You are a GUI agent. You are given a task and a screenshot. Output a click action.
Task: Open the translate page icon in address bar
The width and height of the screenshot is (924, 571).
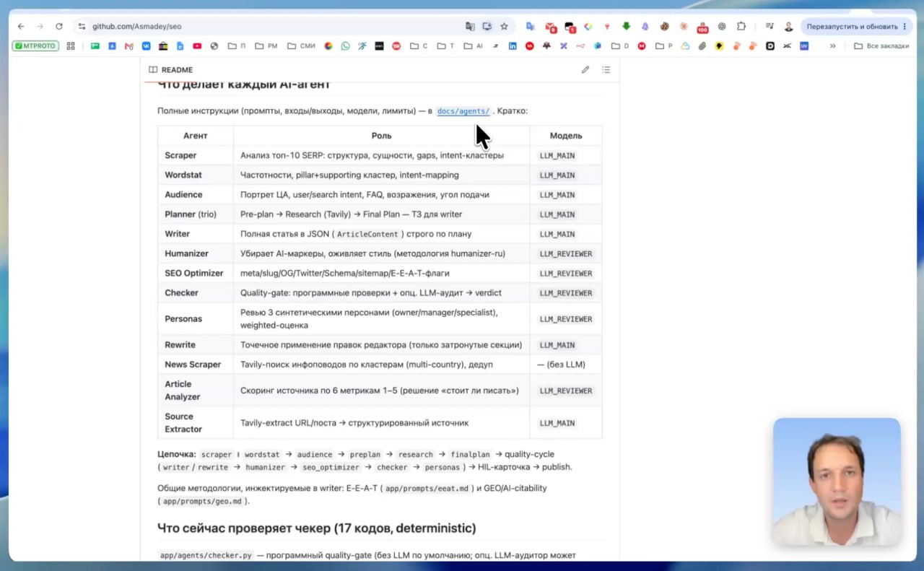(470, 26)
